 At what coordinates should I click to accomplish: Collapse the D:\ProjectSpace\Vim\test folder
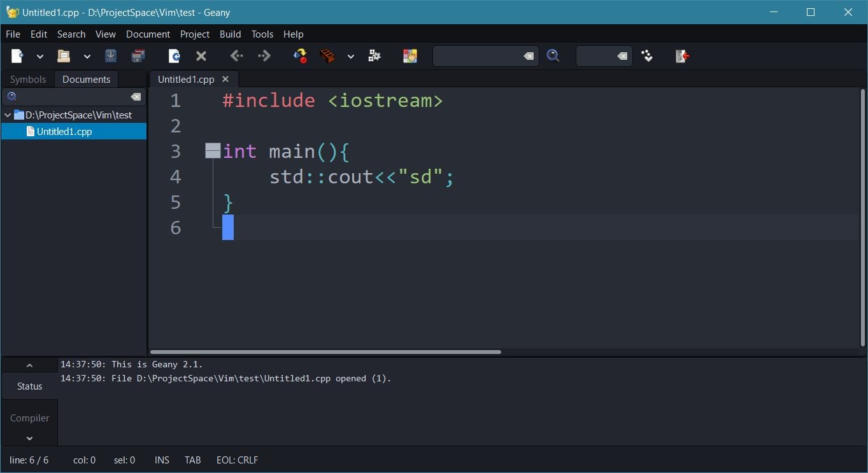(8, 115)
